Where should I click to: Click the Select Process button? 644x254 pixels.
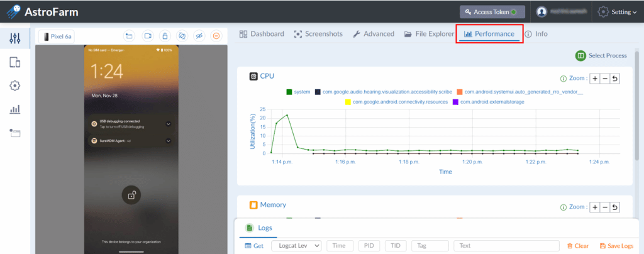pyautogui.click(x=601, y=56)
